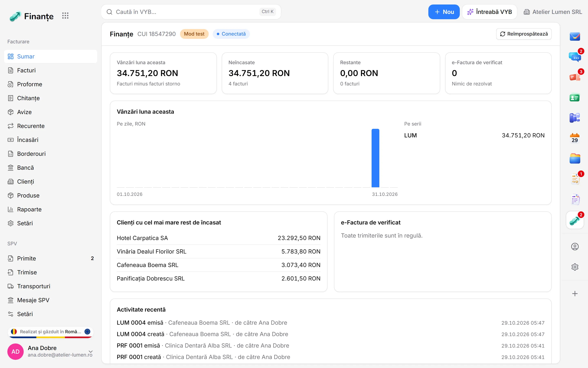This screenshot has width=588, height=368.
Task: Select Sumar in the sidebar
Action: pos(51,56)
